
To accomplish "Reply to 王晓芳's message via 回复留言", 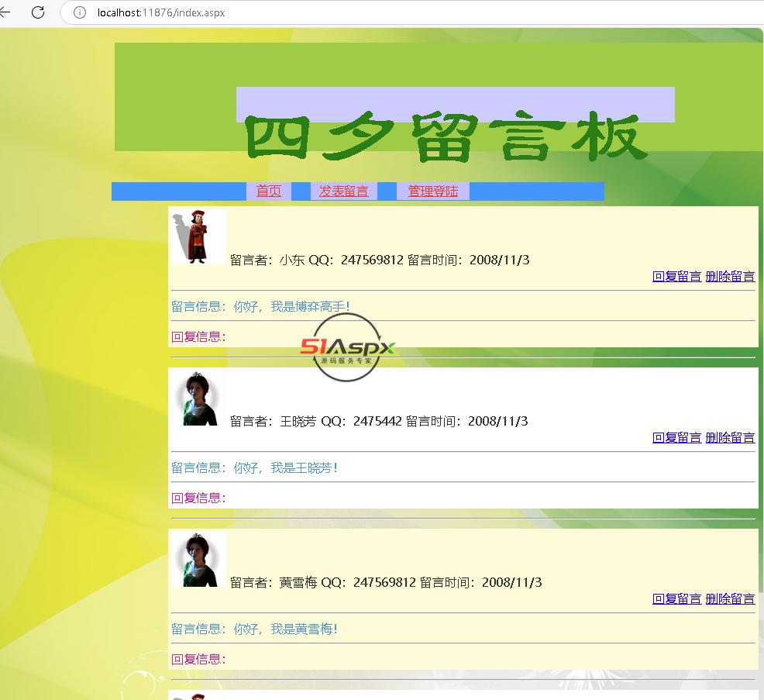I will pos(676,437).
